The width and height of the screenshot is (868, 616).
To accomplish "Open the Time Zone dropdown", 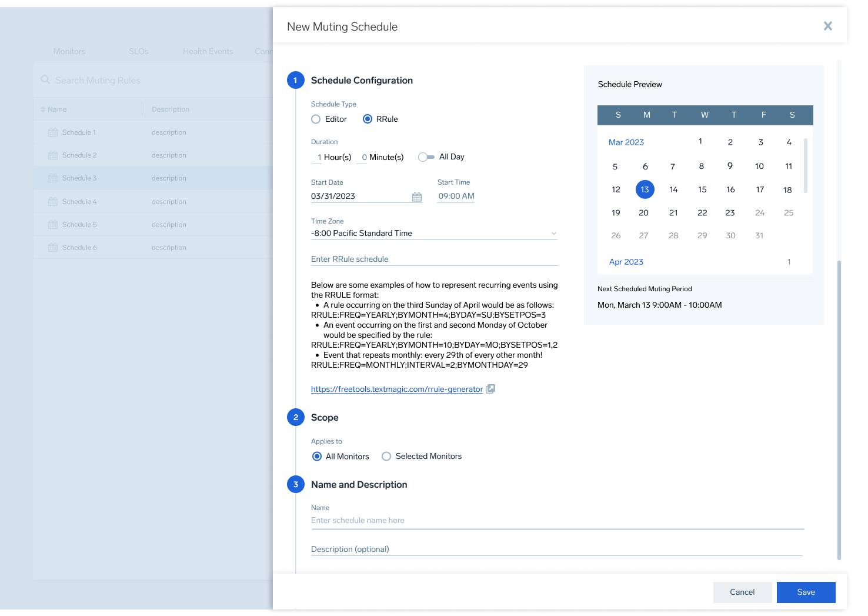I will 553,233.
